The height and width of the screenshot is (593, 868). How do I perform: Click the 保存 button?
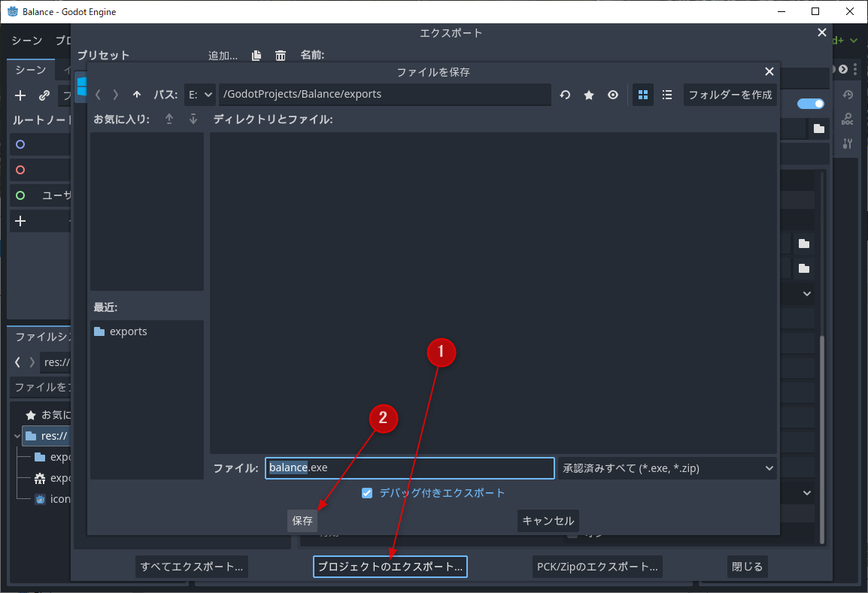[302, 521]
